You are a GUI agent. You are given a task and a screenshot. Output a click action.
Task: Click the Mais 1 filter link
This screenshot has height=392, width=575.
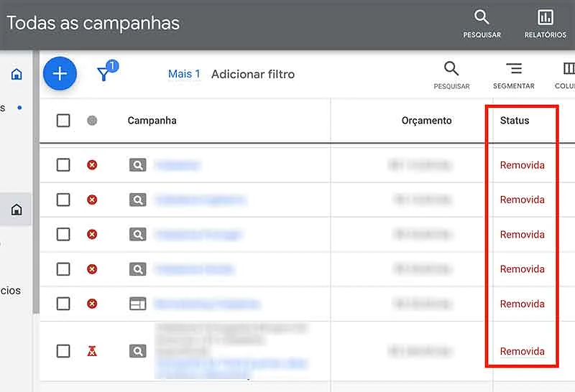point(184,74)
